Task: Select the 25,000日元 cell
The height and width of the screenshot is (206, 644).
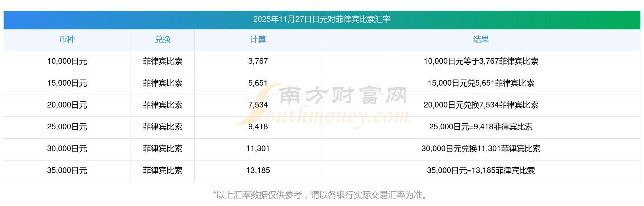Action: tap(67, 127)
